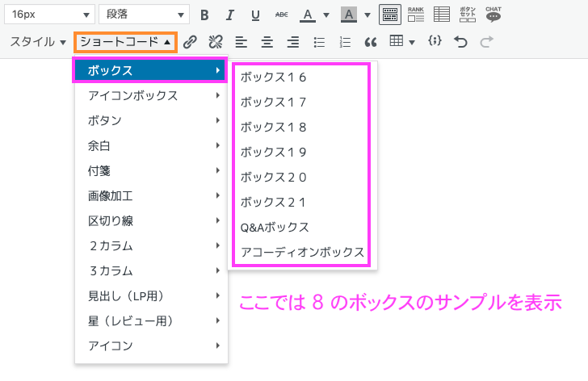Screen dimensions: 588x381
Task: Open the 画像加工 submenu
Action: (x=152, y=196)
